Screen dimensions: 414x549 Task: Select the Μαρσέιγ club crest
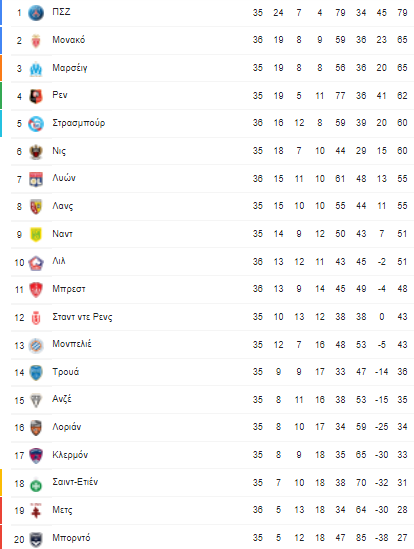36,69
